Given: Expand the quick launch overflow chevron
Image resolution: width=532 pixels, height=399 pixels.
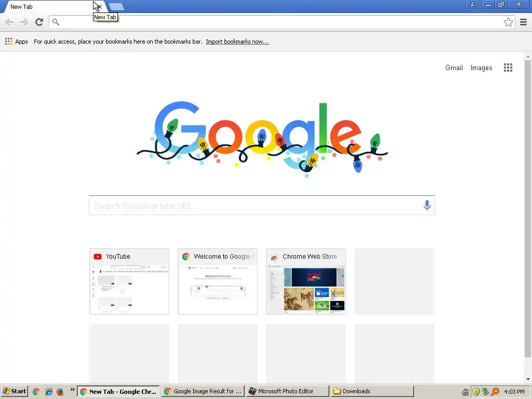Looking at the screenshot, I should (72, 390).
